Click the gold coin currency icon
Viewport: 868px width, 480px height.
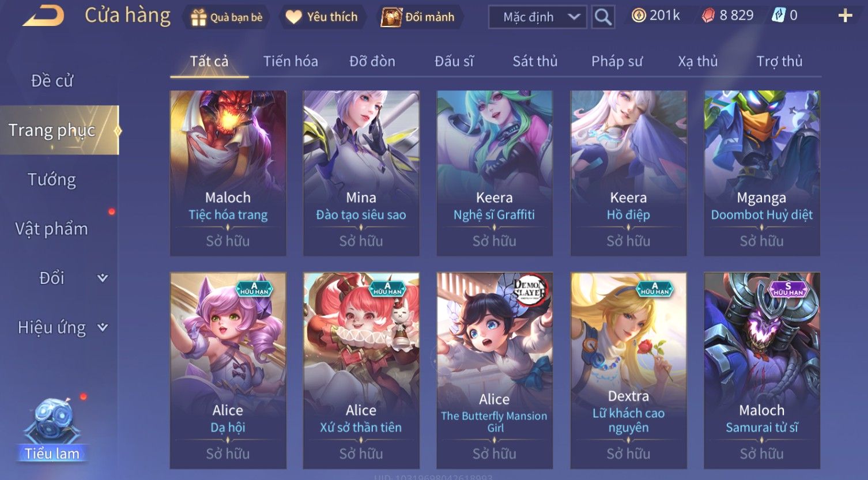click(638, 16)
